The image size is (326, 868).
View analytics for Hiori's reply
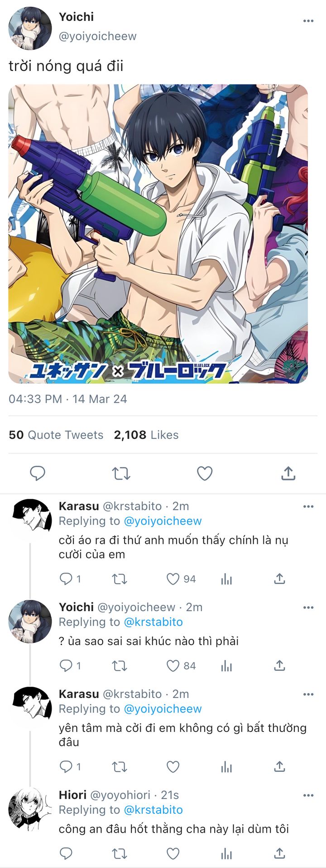pos(226,854)
